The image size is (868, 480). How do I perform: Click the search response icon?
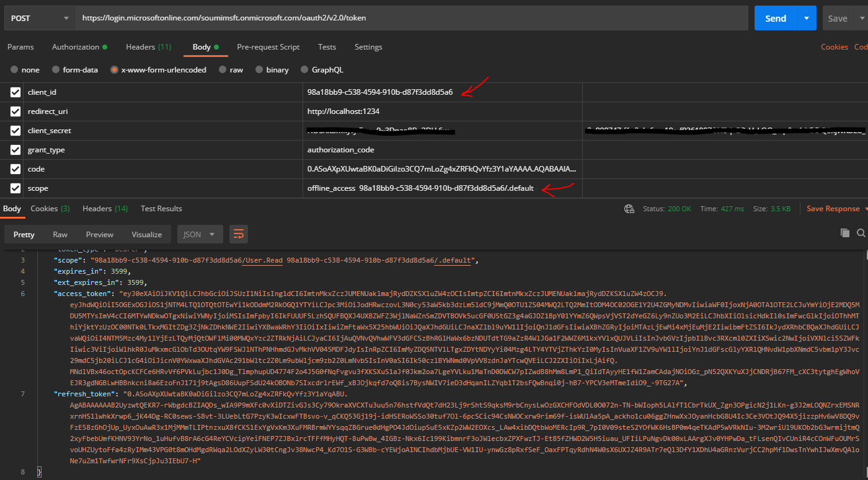[x=861, y=233]
